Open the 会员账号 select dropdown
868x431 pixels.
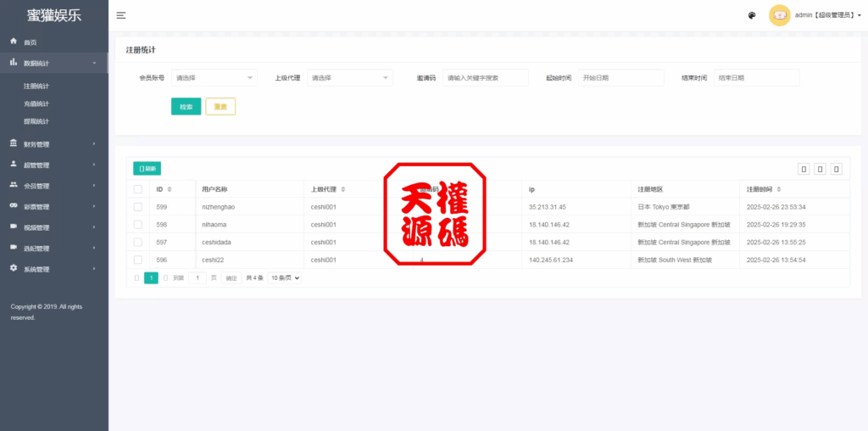point(214,78)
